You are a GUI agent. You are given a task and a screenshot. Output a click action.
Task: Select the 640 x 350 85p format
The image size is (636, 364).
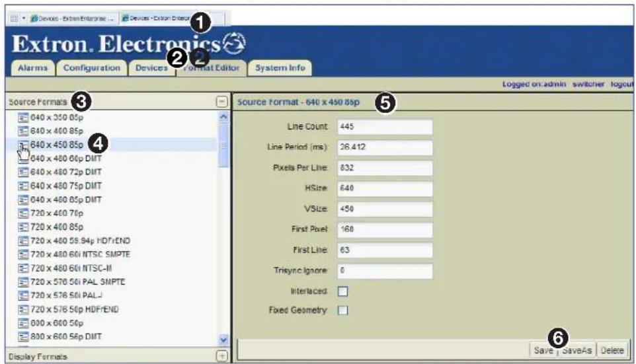point(57,118)
